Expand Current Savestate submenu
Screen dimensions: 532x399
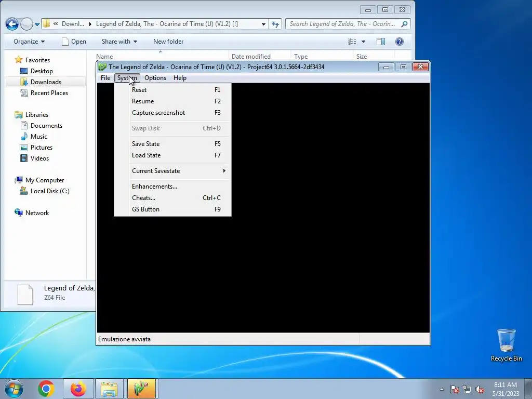[x=172, y=171]
